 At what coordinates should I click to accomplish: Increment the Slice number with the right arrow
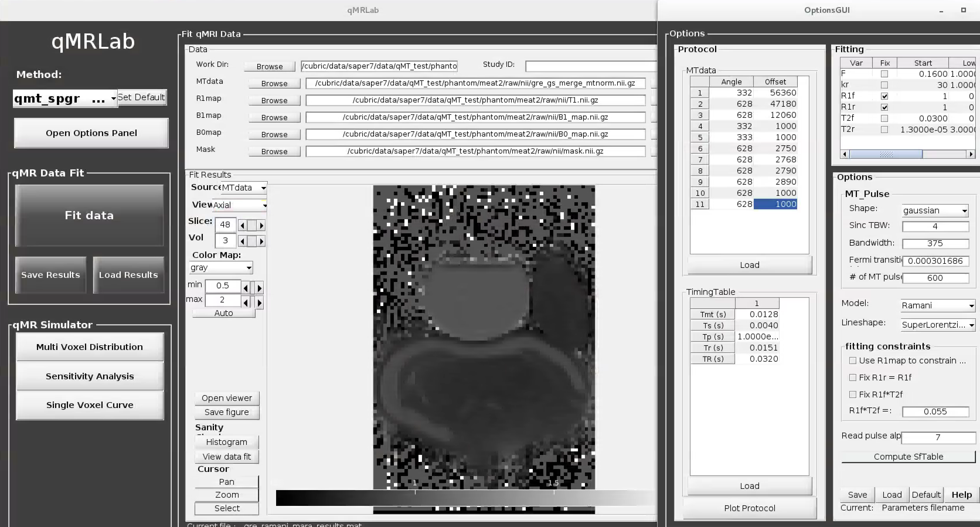click(262, 225)
